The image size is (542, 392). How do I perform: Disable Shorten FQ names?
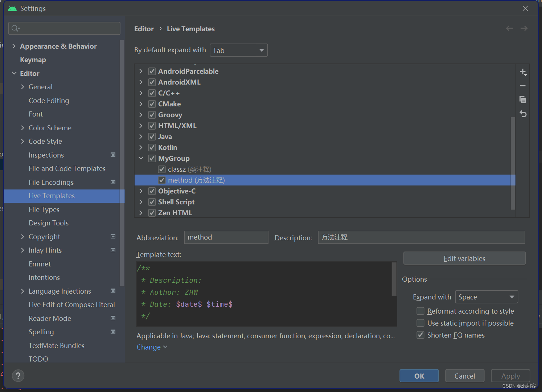tap(420, 335)
